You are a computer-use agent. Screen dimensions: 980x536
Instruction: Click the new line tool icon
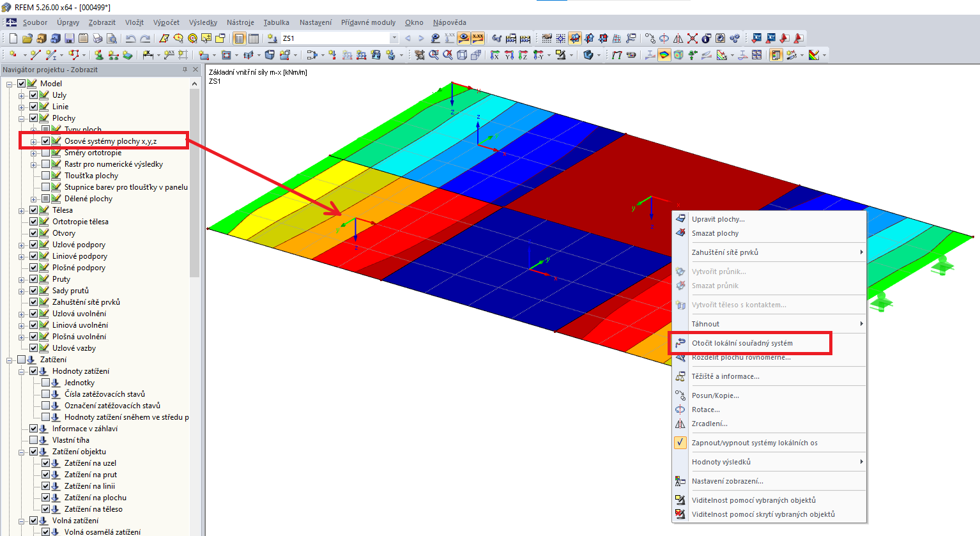point(35,55)
